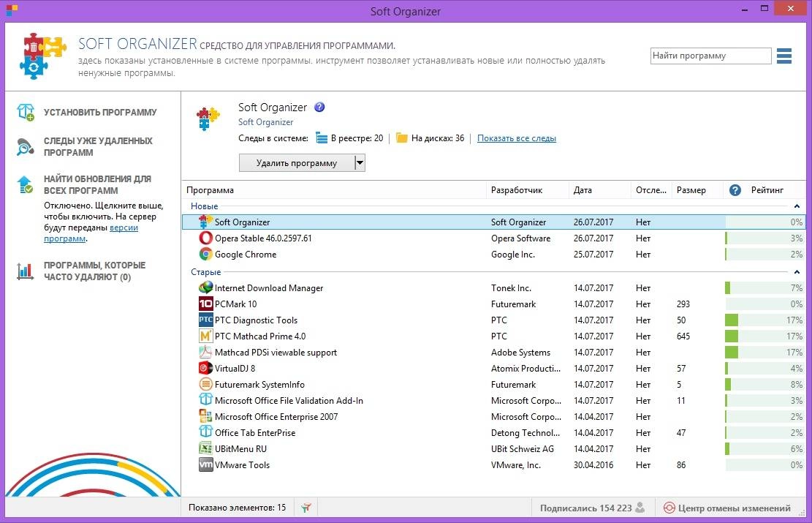Screen dimensions: 812x523
Task: Click the Mathcad PDSi viewable support icon
Action: pyautogui.click(x=205, y=352)
